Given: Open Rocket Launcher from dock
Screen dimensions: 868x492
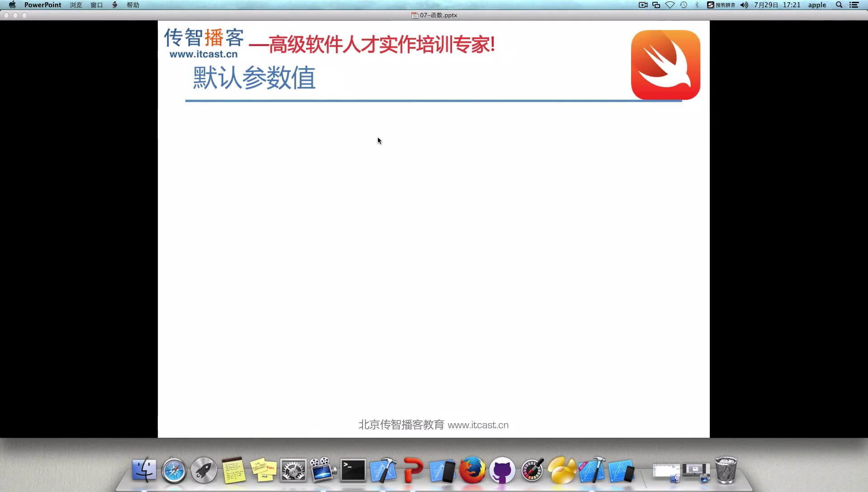Looking at the screenshot, I should 203,471.
